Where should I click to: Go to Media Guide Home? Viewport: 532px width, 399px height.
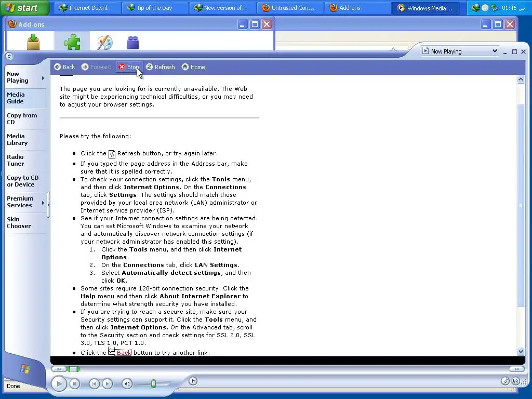pos(193,67)
